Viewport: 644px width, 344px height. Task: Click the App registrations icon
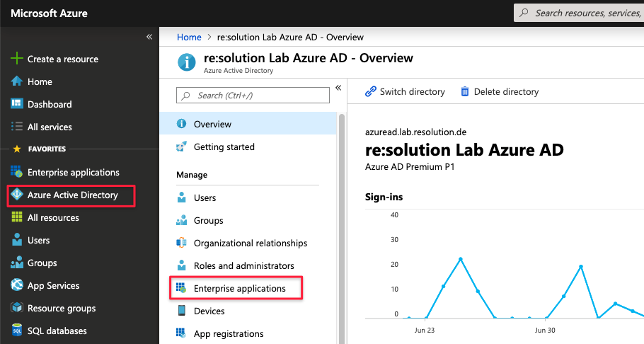[x=180, y=333]
